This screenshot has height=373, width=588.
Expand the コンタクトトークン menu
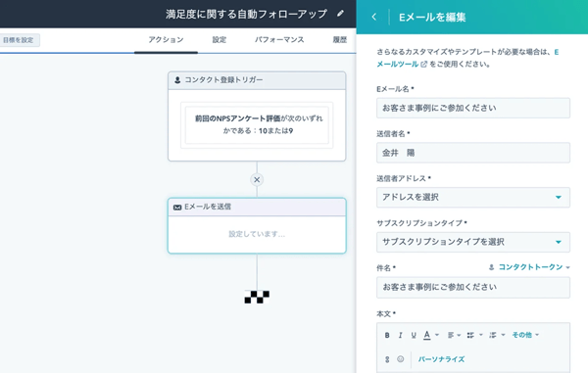(529, 267)
